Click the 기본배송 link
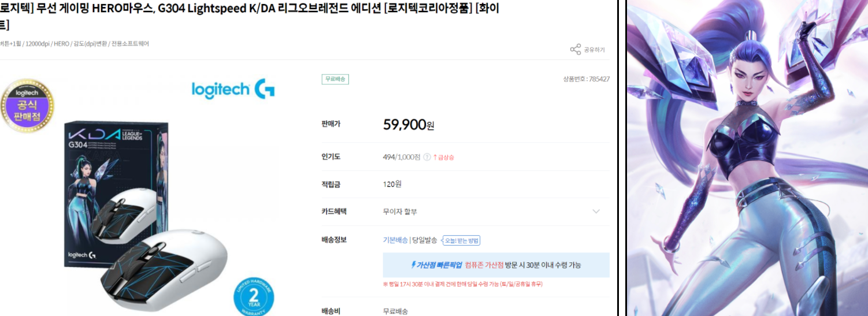868x316 pixels. (x=395, y=240)
